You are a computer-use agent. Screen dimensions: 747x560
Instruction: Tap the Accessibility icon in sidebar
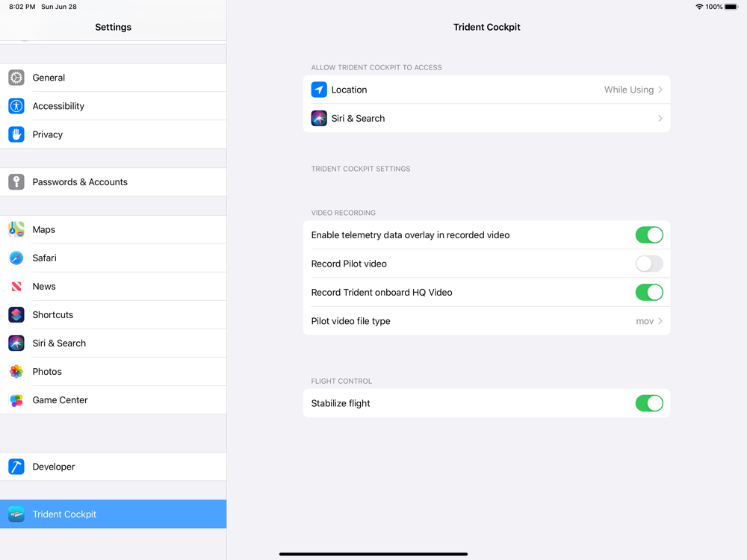click(16, 106)
